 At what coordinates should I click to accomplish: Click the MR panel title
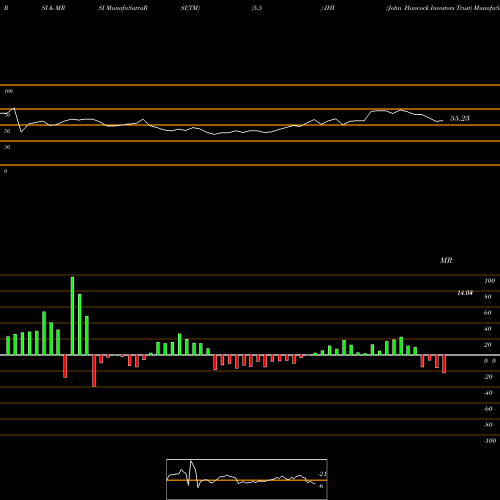point(446,260)
